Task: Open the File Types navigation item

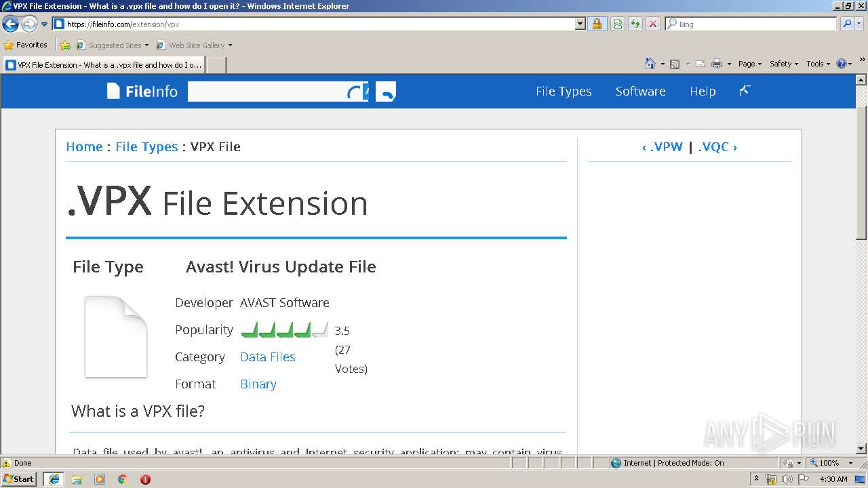Action: [564, 91]
